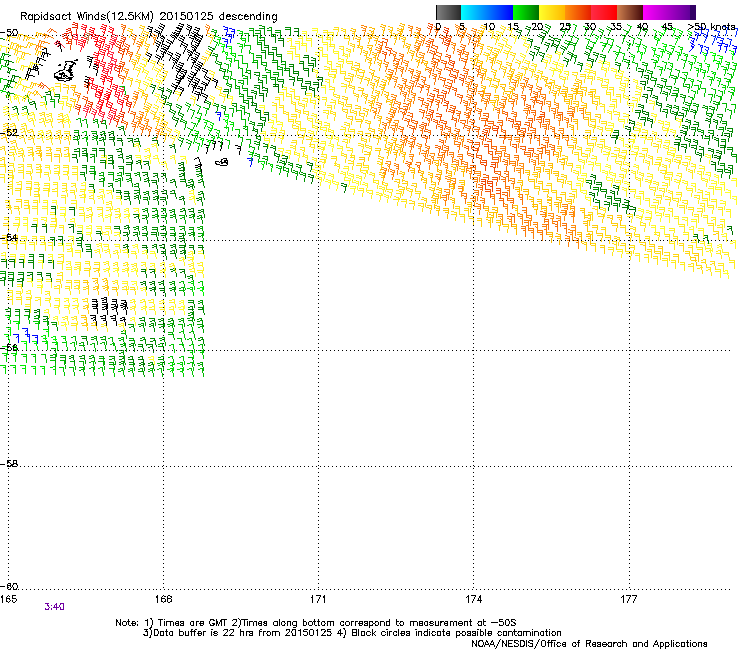Click the 'Data buffer is 22 hrs' note line
Screen dimensions: 740x650
352,633
